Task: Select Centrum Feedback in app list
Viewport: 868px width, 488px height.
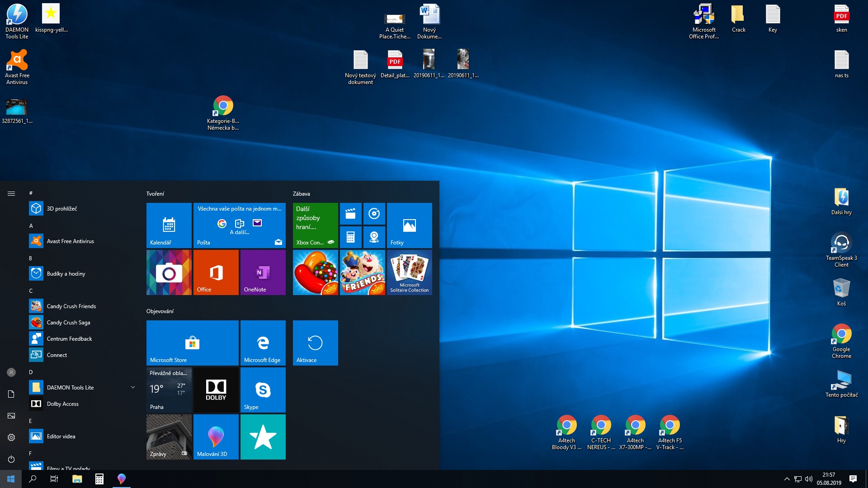Action: 69,339
